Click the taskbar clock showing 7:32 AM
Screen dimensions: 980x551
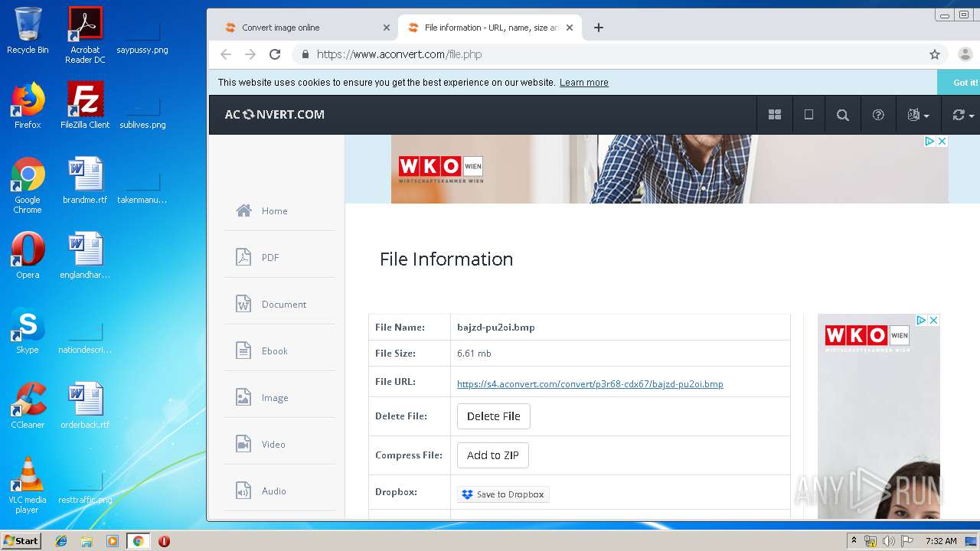tap(941, 541)
